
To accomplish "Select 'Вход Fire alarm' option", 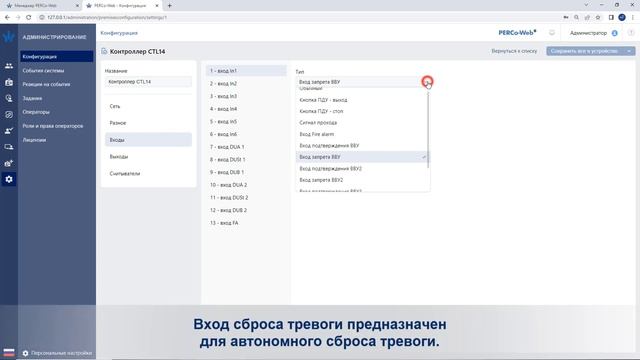I will click(362, 134).
